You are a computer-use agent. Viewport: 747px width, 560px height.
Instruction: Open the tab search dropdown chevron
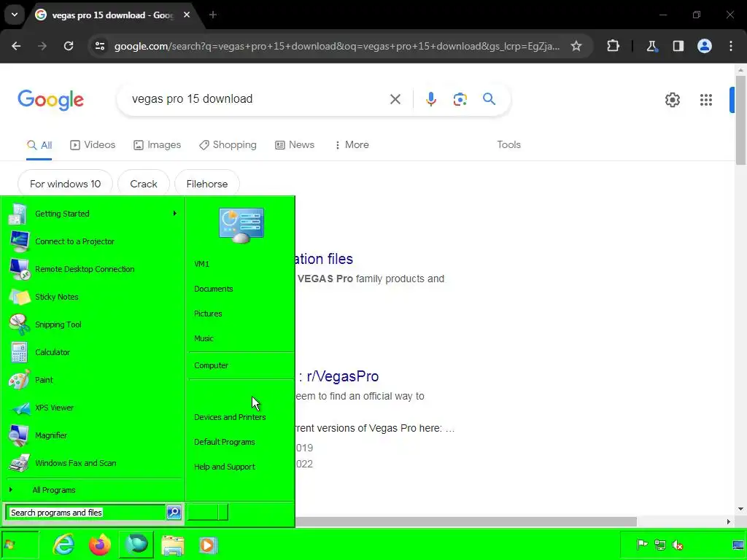coord(15,15)
